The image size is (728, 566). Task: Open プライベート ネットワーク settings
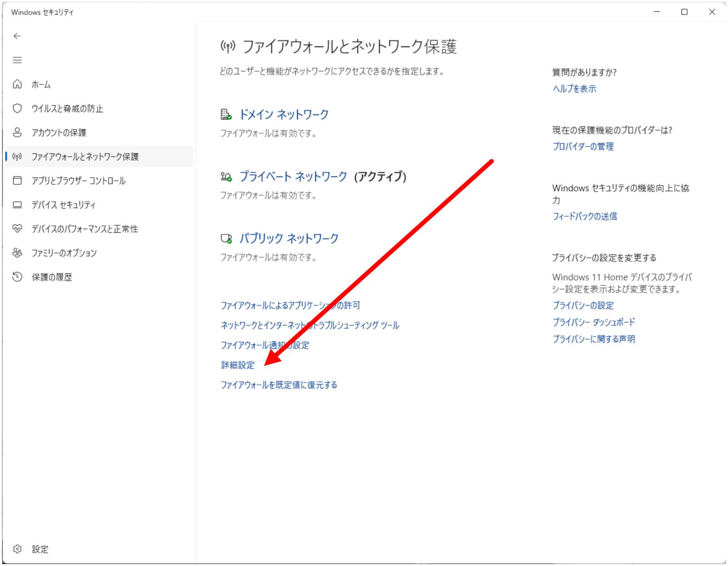pos(293,176)
